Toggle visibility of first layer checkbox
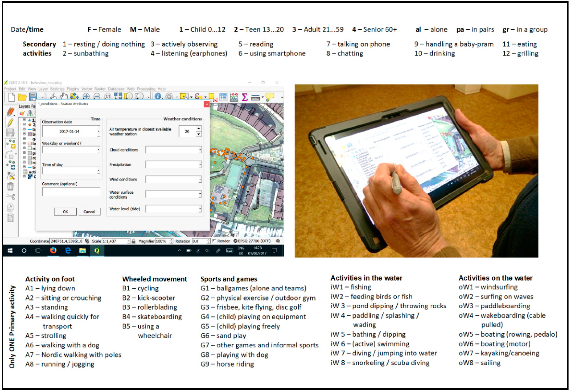Image resolution: width=570 pixels, height=392 pixels. point(24,120)
